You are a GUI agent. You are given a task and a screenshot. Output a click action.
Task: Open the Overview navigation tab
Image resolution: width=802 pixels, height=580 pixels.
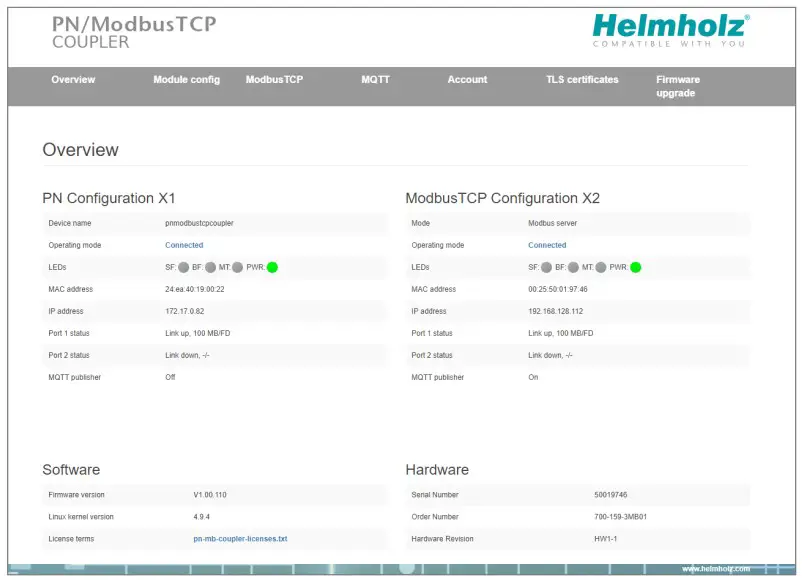coord(73,80)
